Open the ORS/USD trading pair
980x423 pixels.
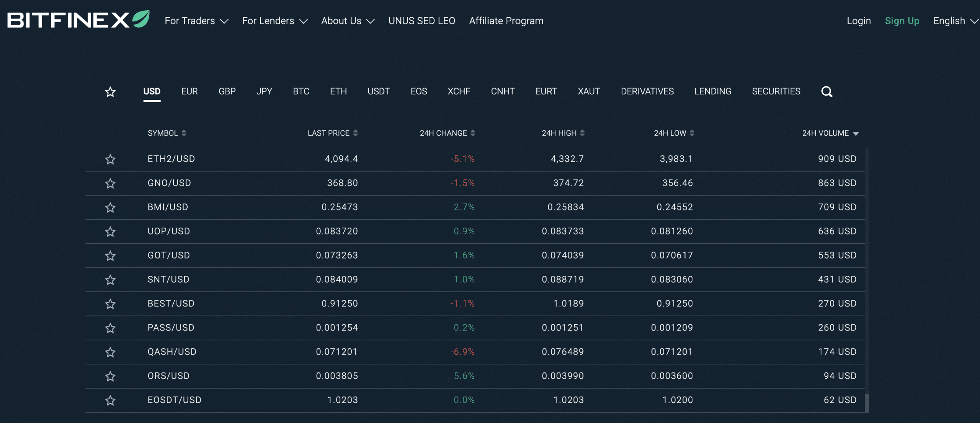click(169, 376)
